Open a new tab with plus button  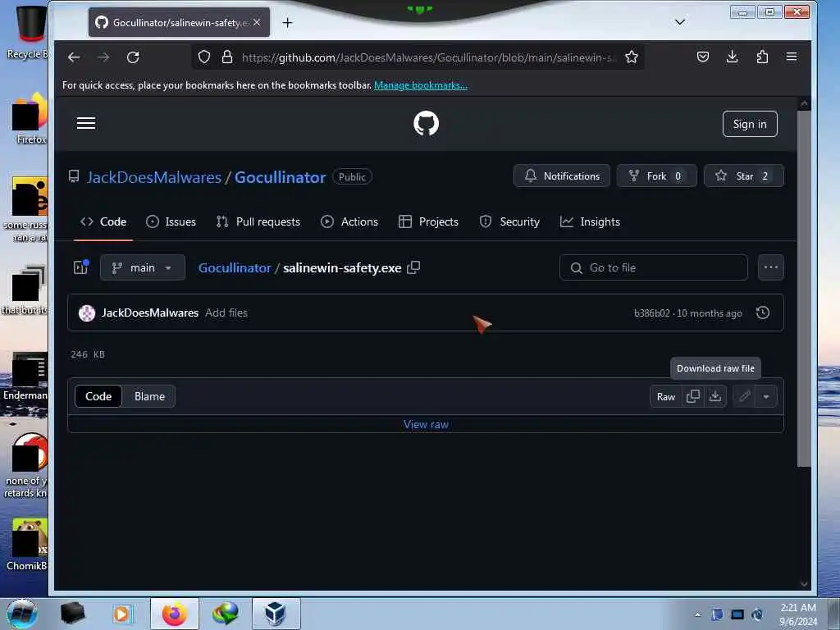tap(288, 22)
